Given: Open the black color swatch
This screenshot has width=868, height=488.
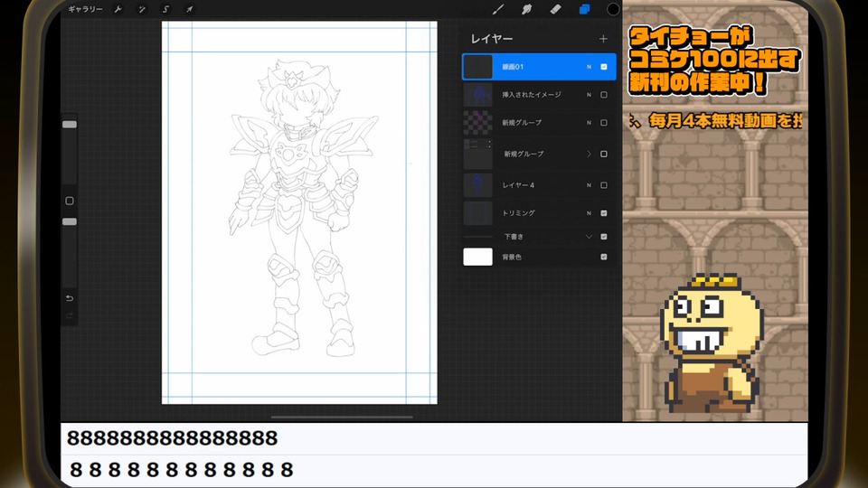Looking at the screenshot, I should coord(613,10).
